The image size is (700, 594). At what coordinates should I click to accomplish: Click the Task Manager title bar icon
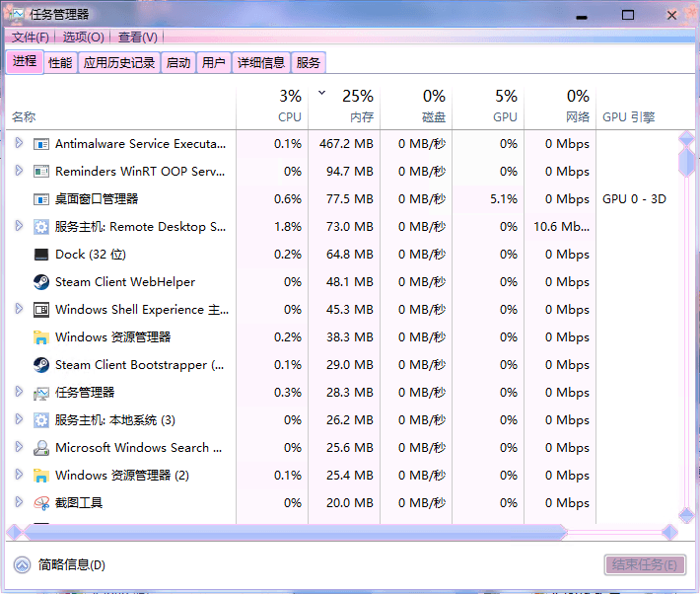pyautogui.click(x=16, y=14)
